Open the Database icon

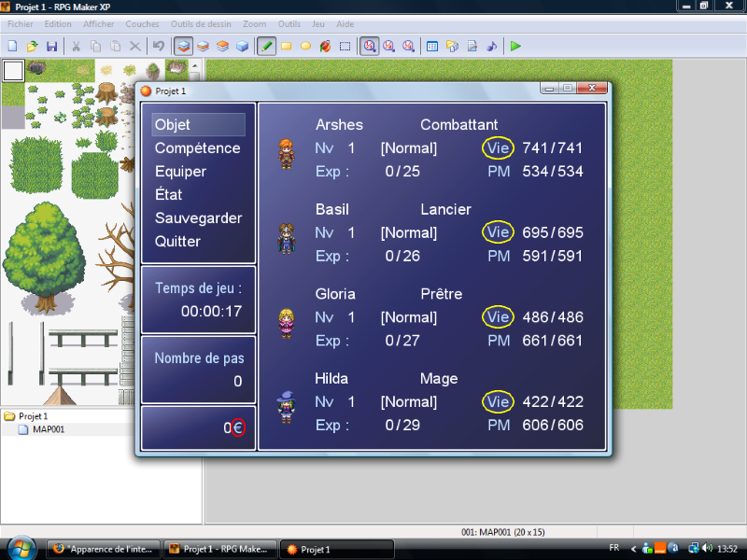[432, 46]
